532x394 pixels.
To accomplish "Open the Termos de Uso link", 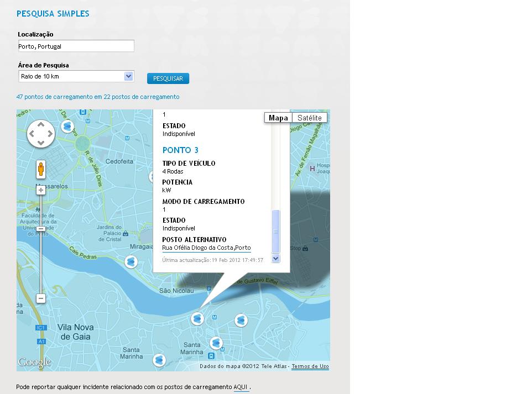I will click(x=310, y=366).
